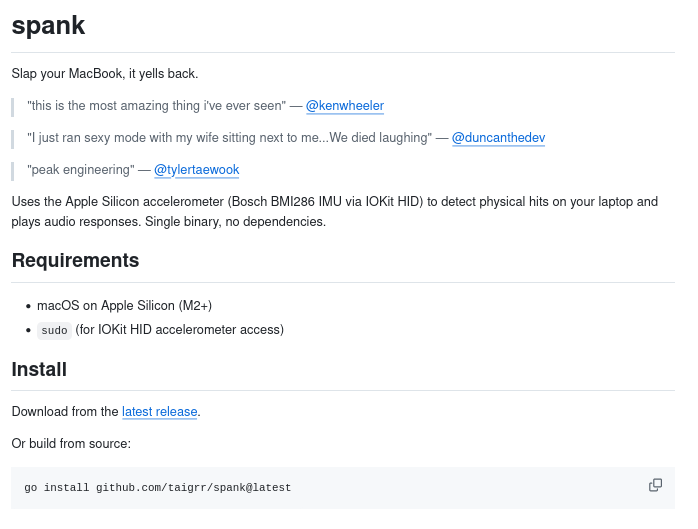The image size is (698, 529).
Task: Click the sudo inline code label
Action: click(54, 330)
